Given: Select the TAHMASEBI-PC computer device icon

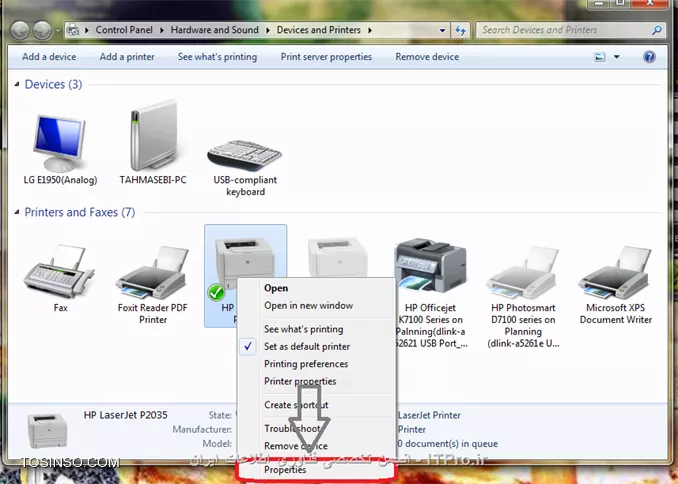Looking at the screenshot, I should (x=154, y=135).
